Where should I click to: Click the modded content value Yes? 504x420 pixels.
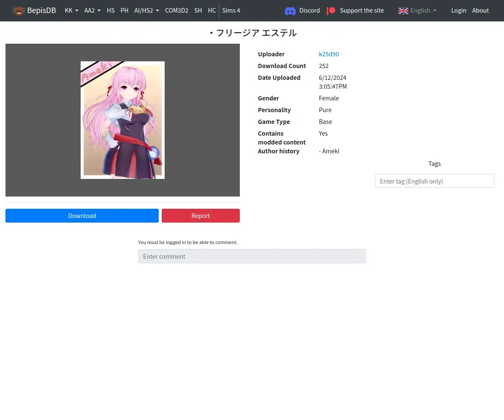pyautogui.click(x=323, y=134)
